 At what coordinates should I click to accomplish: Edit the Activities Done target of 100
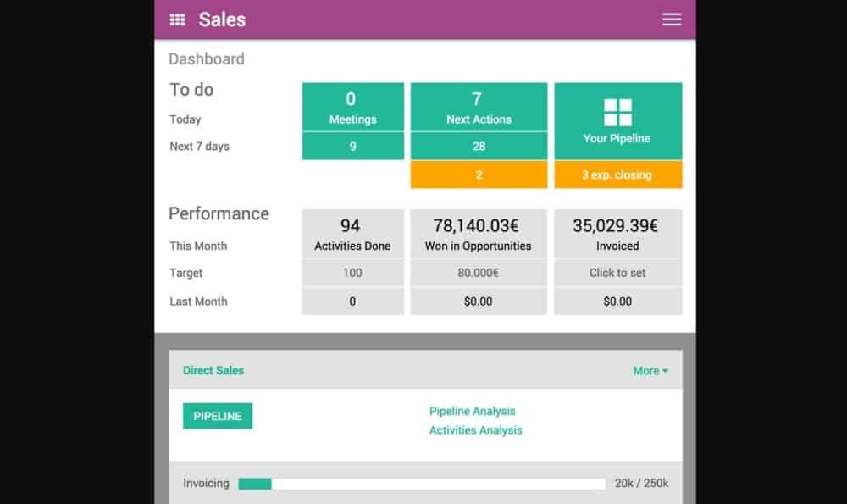(352, 273)
